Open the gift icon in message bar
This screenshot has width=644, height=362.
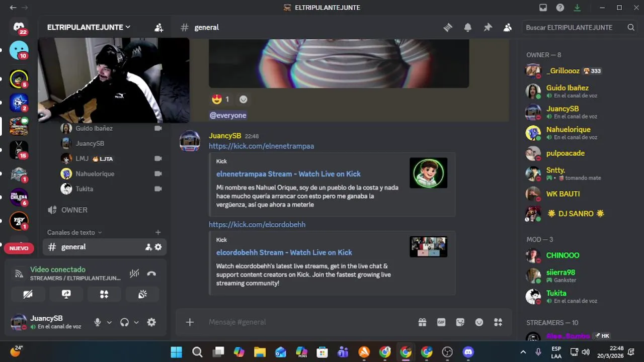(422, 322)
